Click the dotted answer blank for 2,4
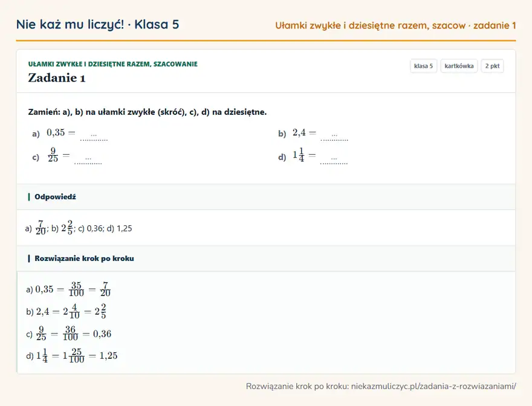This screenshot has height=406, width=532. coord(334,137)
